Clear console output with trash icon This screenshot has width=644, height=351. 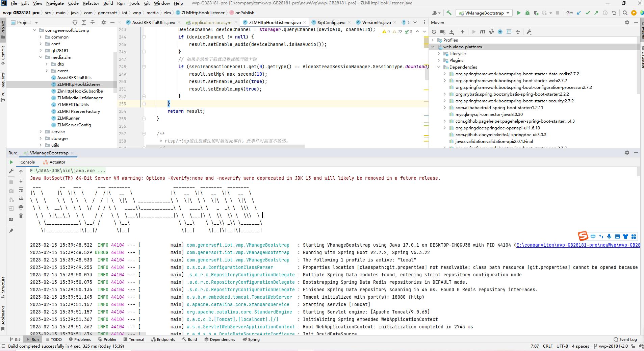tap(21, 216)
